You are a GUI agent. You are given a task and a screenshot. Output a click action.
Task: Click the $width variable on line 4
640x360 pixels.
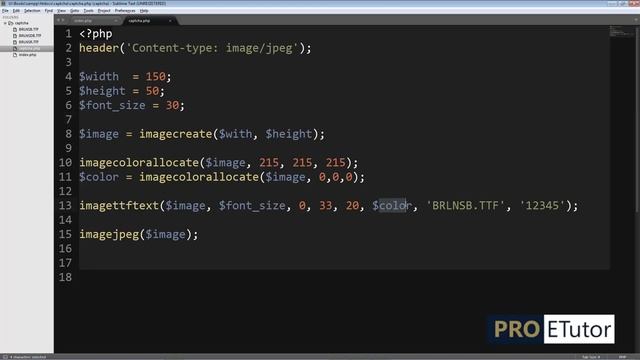tap(99, 77)
